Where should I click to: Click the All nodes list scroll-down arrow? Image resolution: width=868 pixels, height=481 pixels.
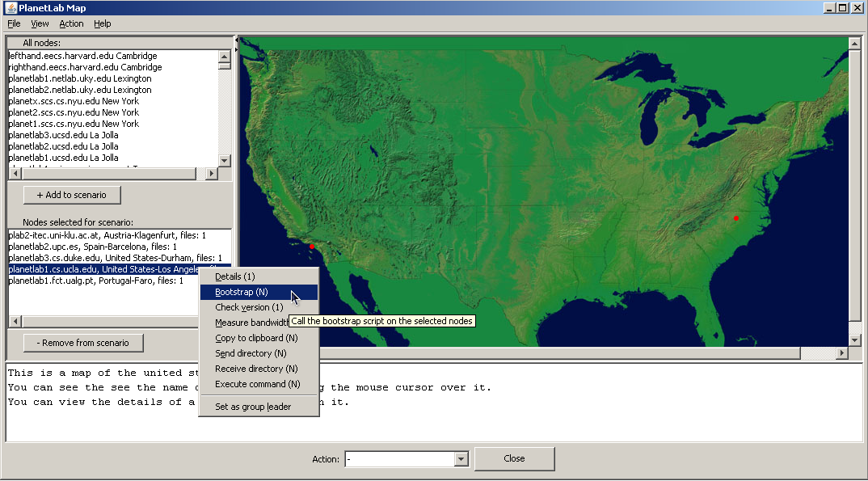click(x=225, y=160)
